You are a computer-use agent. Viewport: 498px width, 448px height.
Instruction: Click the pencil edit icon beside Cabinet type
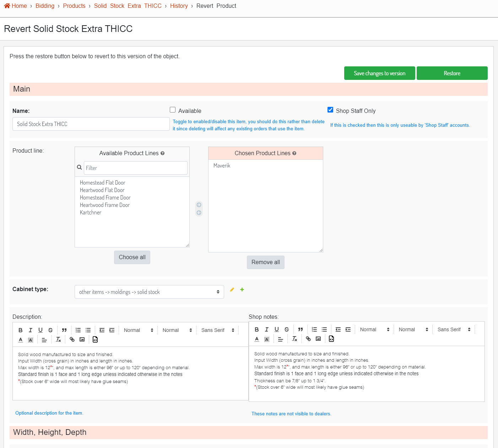coord(232,290)
